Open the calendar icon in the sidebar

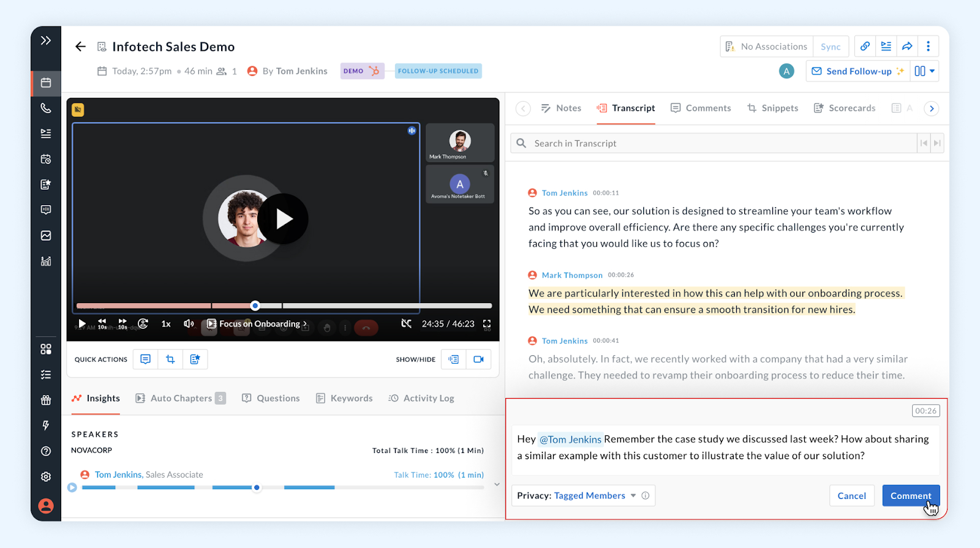coord(46,83)
